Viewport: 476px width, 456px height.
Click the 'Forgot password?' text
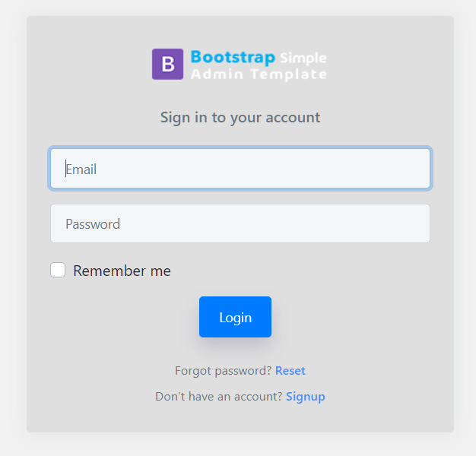pos(223,371)
